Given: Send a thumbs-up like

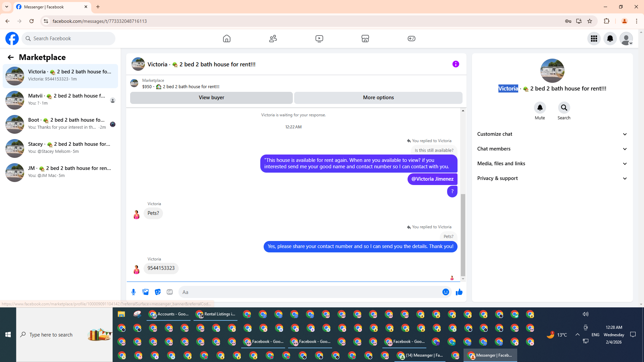Looking at the screenshot, I should click(x=459, y=292).
